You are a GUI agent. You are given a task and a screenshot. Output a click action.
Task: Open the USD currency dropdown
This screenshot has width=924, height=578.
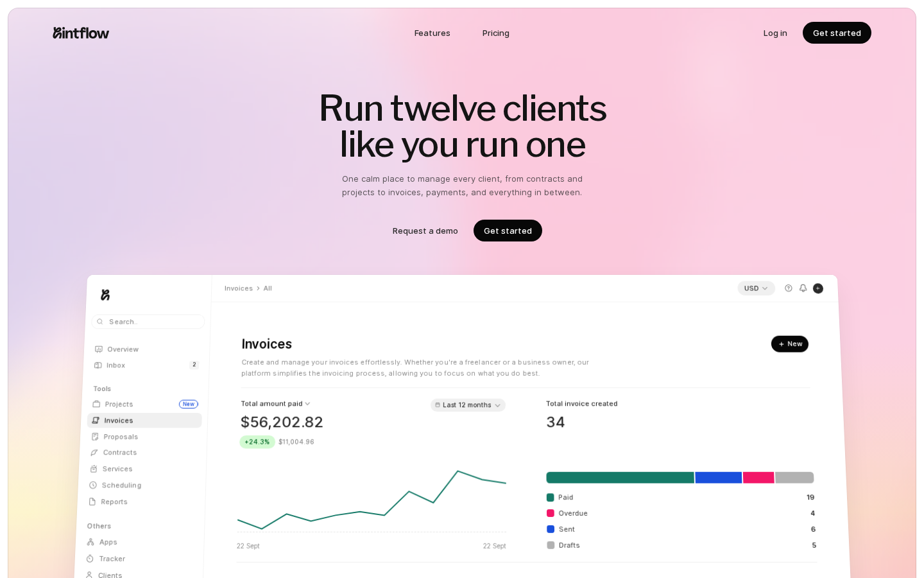756,288
